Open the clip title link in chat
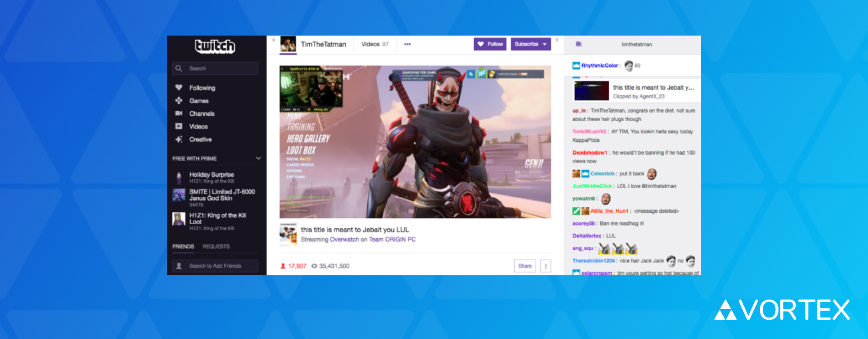868x339 pixels. (x=653, y=88)
